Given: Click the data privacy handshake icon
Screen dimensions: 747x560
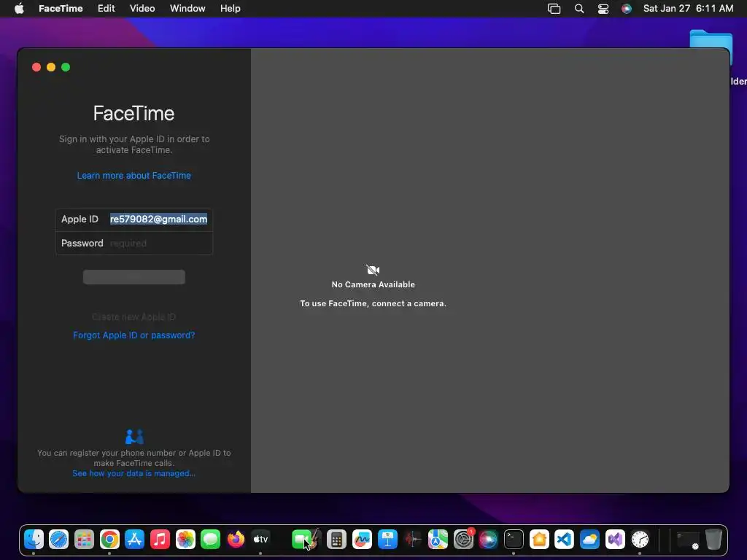Looking at the screenshot, I should (x=134, y=437).
